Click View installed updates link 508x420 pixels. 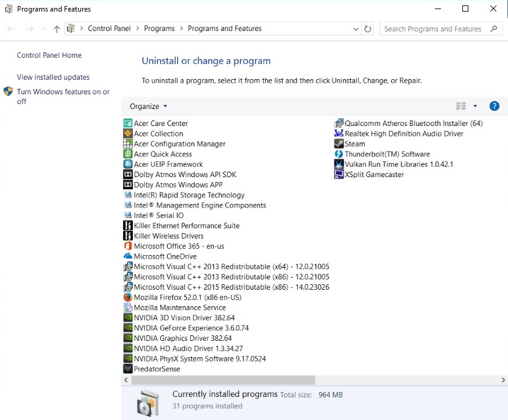[x=53, y=77]
